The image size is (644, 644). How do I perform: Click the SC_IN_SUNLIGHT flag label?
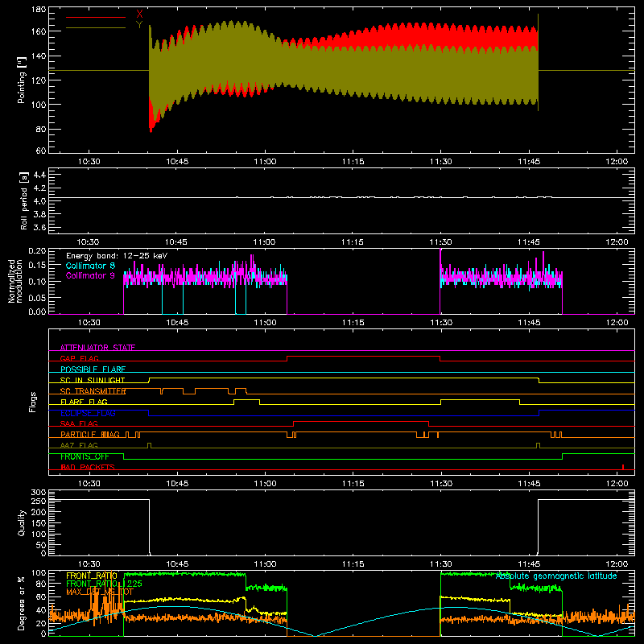(93, 380)
